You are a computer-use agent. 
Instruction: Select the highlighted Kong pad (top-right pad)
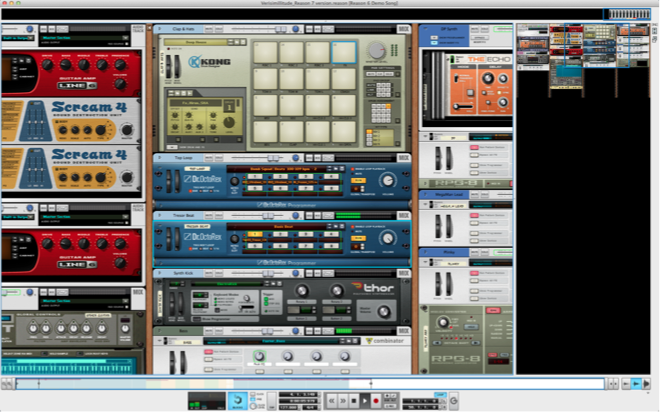pos(344,52)
